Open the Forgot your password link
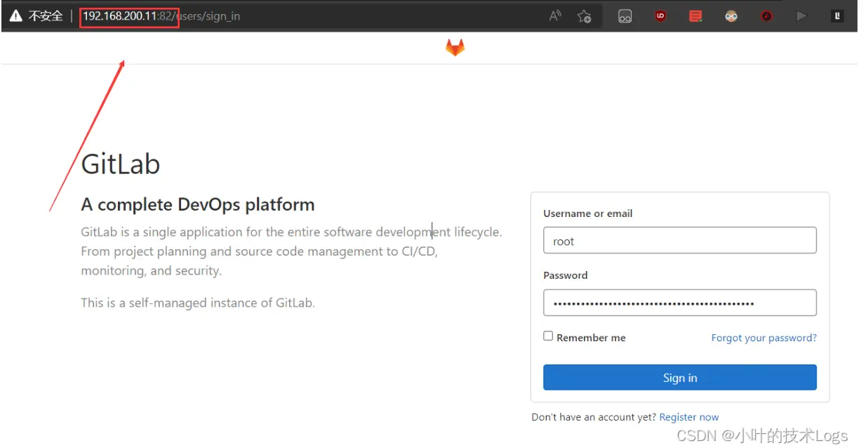The image size is (868, 448). 763,338
